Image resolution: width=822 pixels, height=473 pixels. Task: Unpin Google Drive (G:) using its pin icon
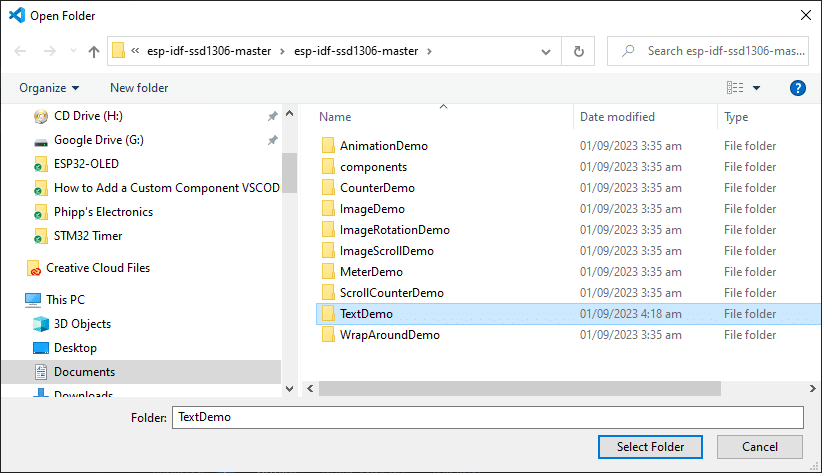(273, 140)
